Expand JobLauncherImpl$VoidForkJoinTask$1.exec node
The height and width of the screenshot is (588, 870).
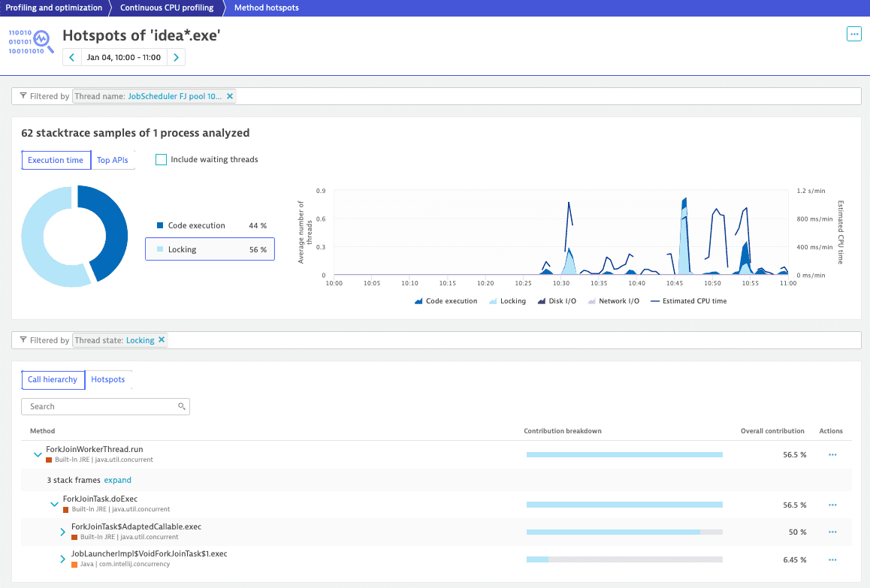63,559
